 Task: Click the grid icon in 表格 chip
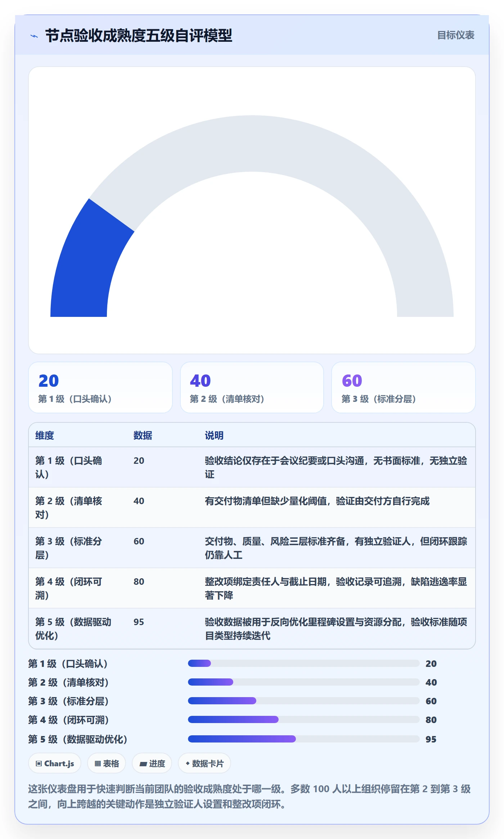coord(98,763)
